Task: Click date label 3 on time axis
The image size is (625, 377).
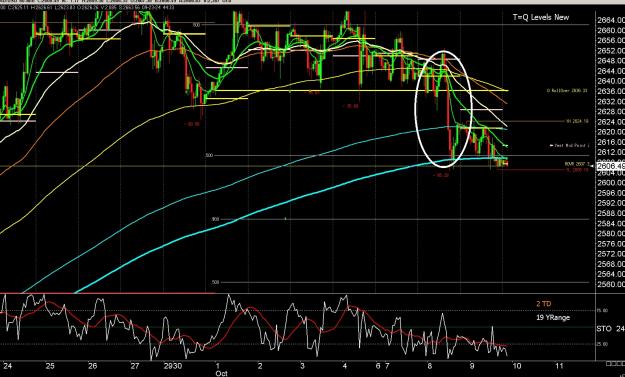Action: 303,365
